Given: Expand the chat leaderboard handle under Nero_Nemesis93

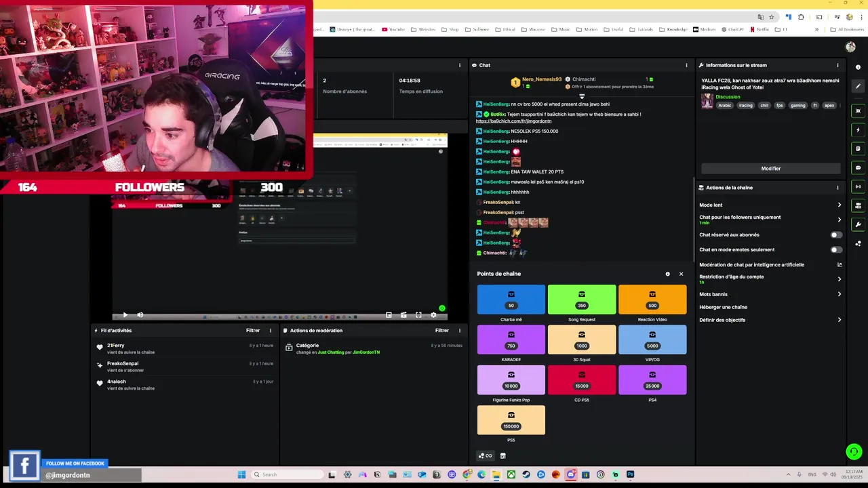Looking at the screenshot, I should tap(582, 96).
